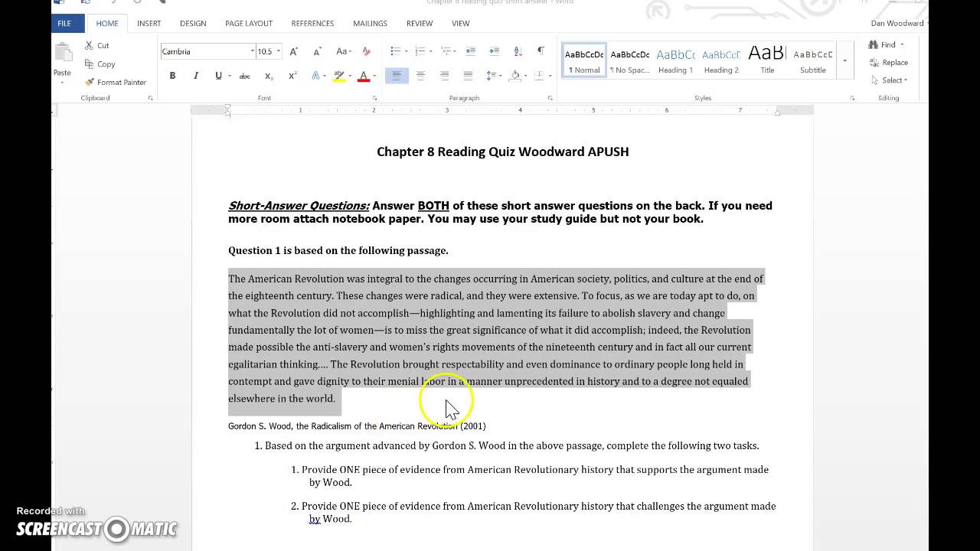Open the Select dropdown in Editing
This screenshot has height=551, width=980.
point(889,80)
